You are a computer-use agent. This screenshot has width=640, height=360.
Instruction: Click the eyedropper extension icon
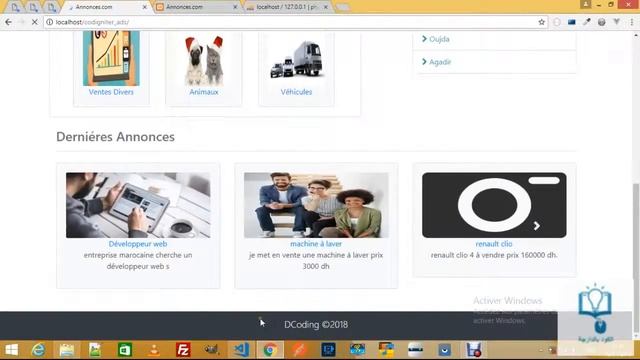pos(587,22)
